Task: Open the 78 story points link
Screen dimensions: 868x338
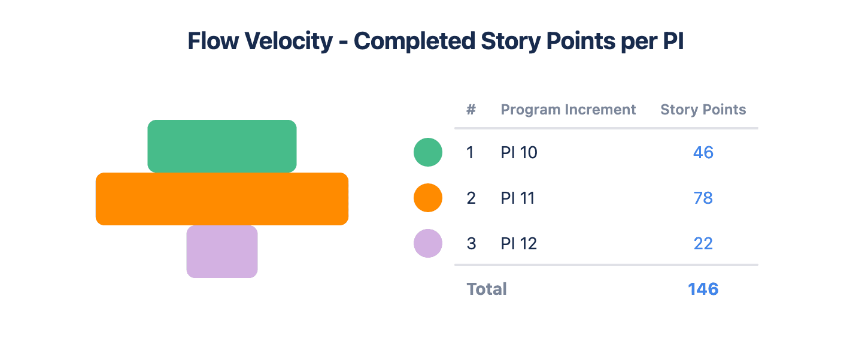Action: (703, 198)
